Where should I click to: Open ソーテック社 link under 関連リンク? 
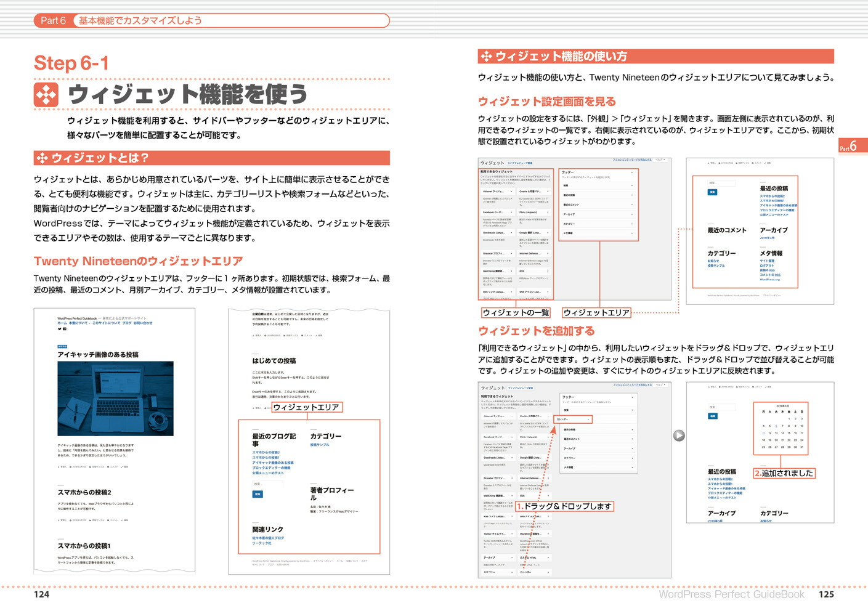point(262,543)
